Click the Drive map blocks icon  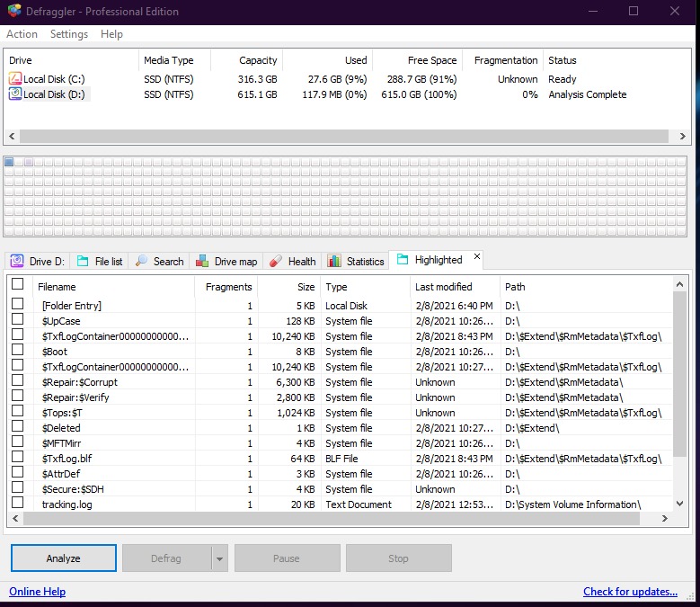tap(202, 261)
